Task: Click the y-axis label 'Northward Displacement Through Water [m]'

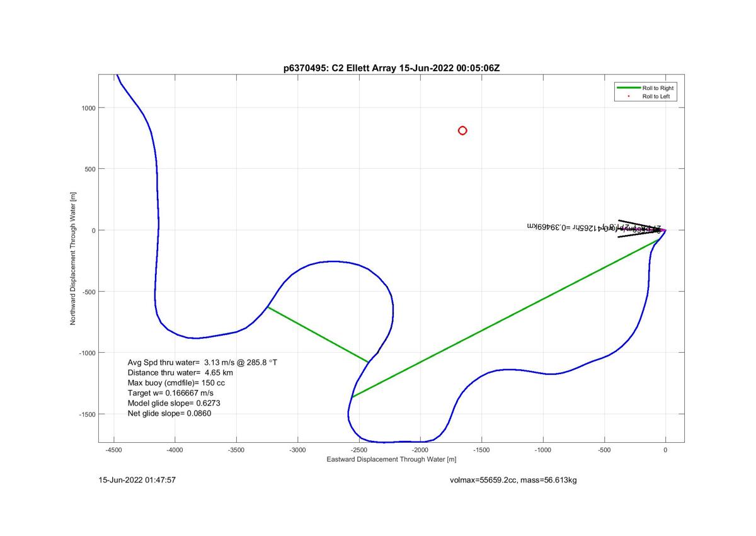Action: [73, 258]
